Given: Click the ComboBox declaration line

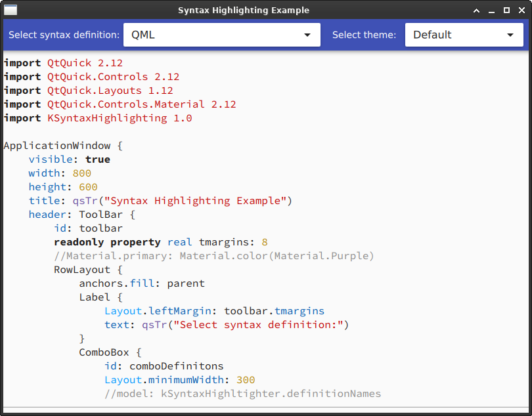Looking at the screenshot, I should [x=99, y=352].
